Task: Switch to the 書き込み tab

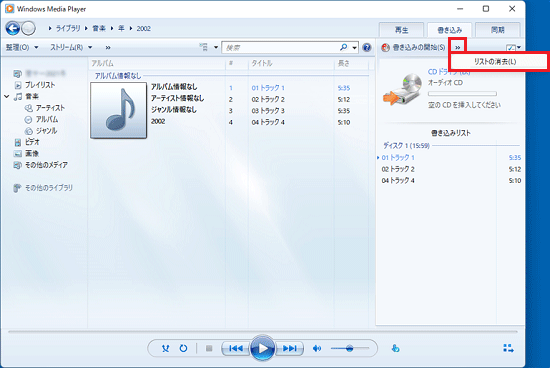Action: 449,30
